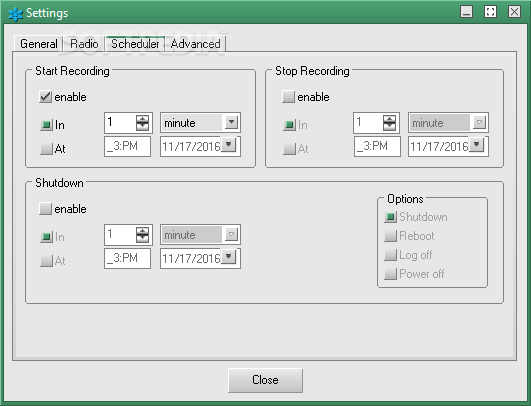The image size is (531, 406).
Task: Open Start Recording date picker dropdown arrow
Action: (x=229, y=145)
